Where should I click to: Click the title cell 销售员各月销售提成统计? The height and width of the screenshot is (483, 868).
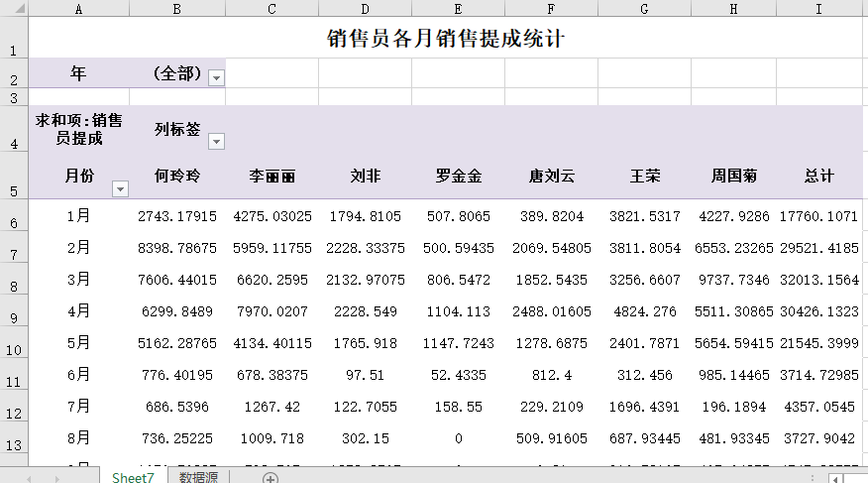click(446, 39)
